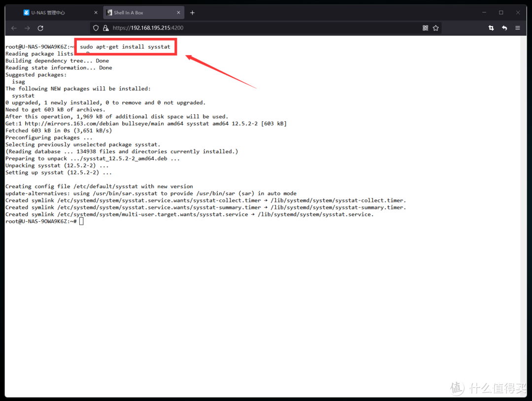Click 'Creating config file /etc/default/sysstat' line
The width and height of the screenshot is (532, 401).
point(99,186)
